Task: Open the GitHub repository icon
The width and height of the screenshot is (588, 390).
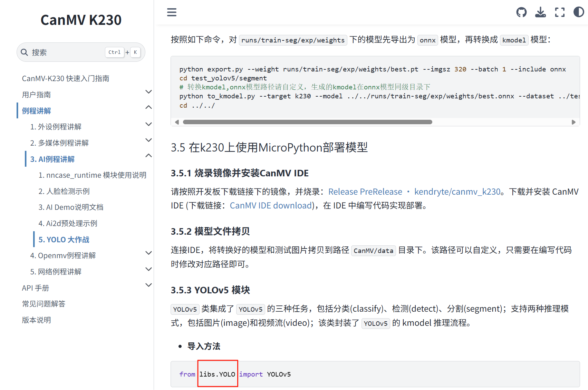Action: 521,12
